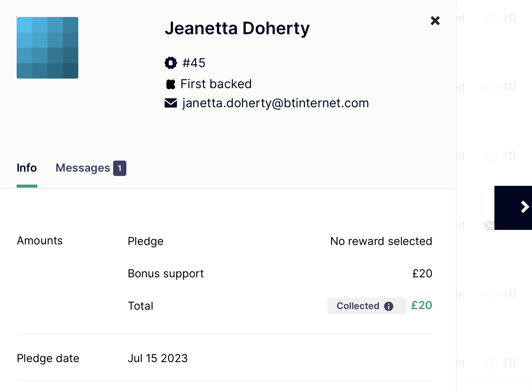Click the envelope icon beside the email
The width and height of the screenshot is (532, 392).
tap(171, 103)
